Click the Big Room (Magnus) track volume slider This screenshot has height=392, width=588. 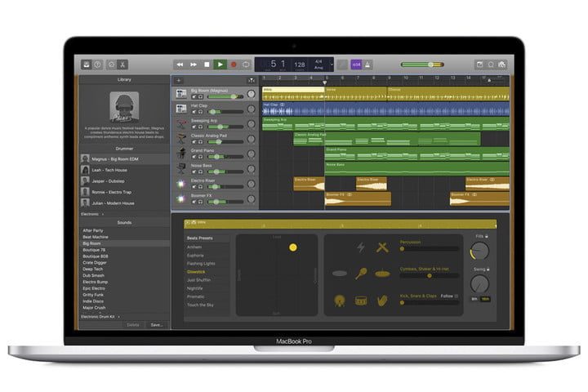[x=225, y=97]
